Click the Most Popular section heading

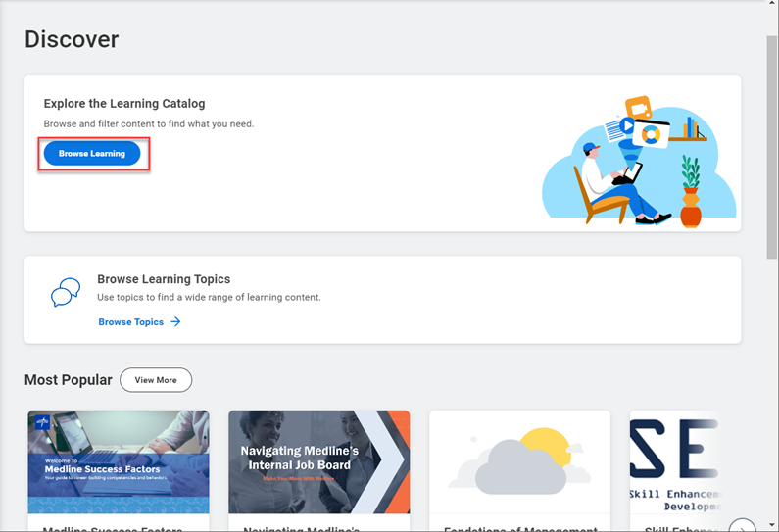(68, 380)
